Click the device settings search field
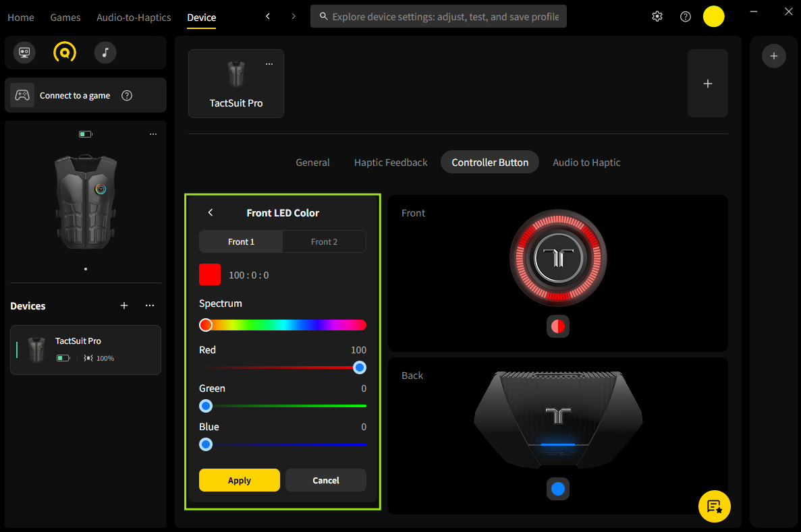This screenshot has height=532, width=801. (439, 16)
